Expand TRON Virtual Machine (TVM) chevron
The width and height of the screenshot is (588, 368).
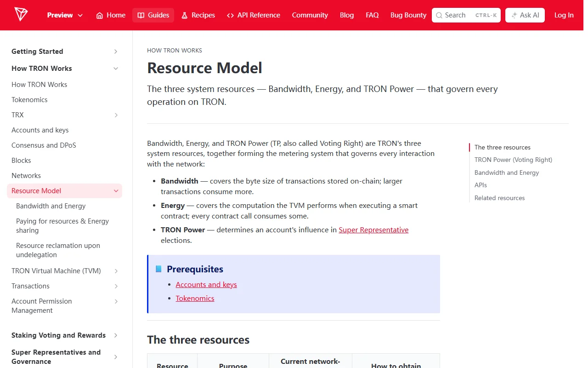pyautogui.click(x=116, y=271)
